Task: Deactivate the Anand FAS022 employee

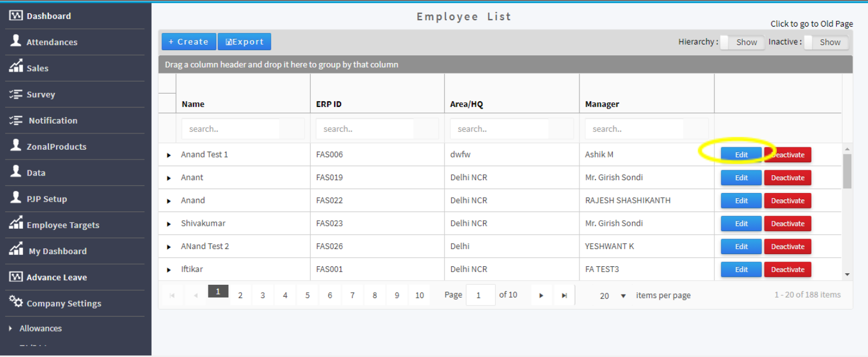Action: 788,200
